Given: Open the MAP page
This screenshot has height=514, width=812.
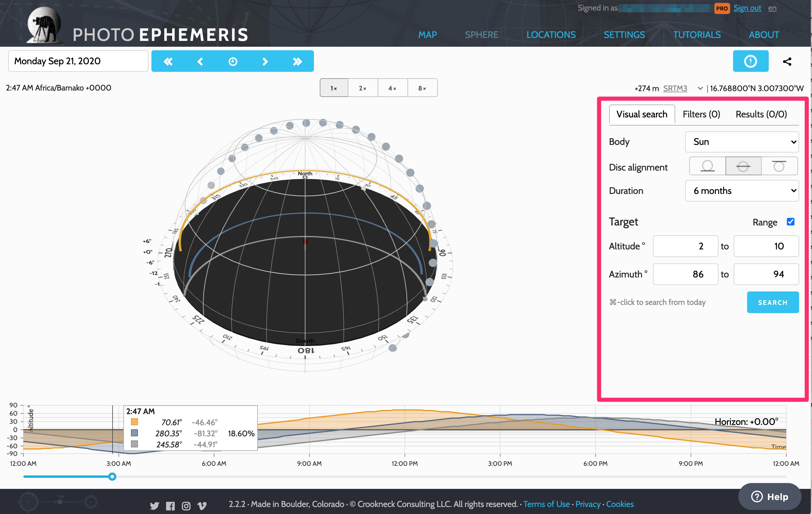Looking at the screenshot, I should point(428,35).
